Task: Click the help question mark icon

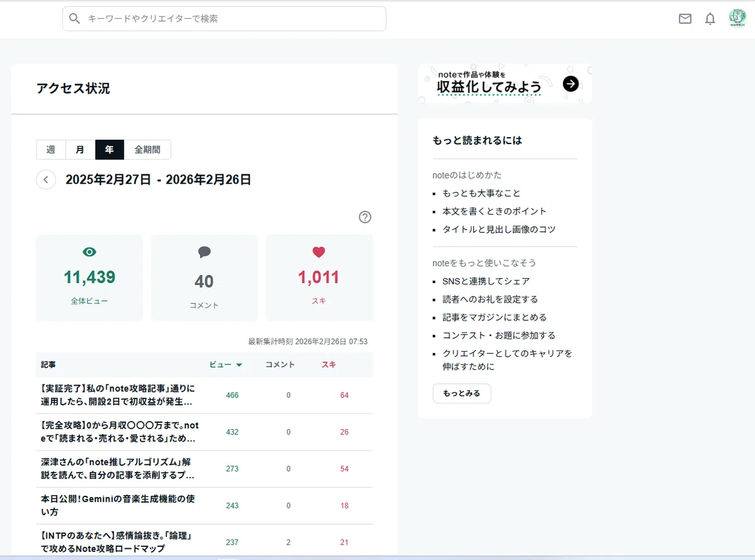Action: [x=365, y=217]
